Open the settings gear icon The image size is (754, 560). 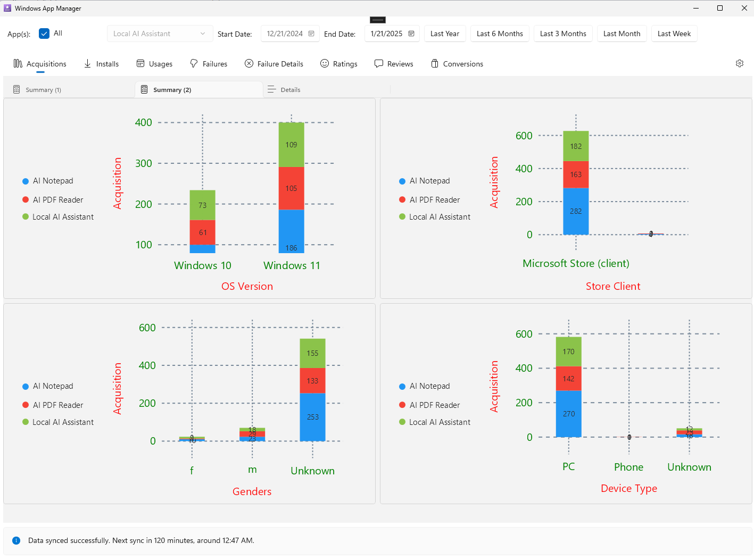[740, 63]
